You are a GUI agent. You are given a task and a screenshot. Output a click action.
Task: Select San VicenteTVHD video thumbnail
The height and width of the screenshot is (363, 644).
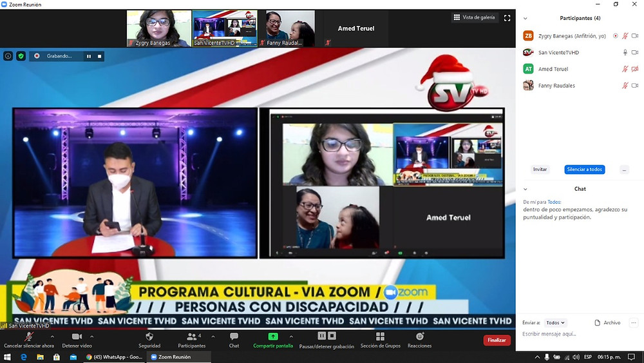tap(225, 28)
